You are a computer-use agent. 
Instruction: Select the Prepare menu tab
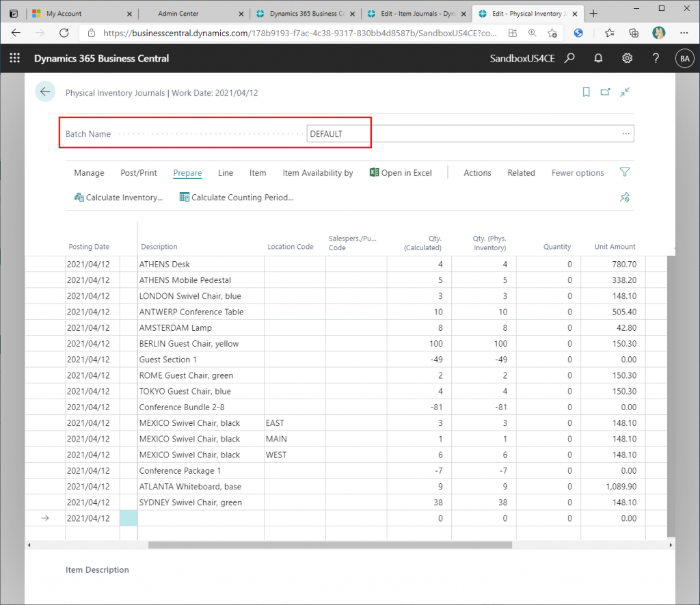pyautogui.click(x=187, y=173)
